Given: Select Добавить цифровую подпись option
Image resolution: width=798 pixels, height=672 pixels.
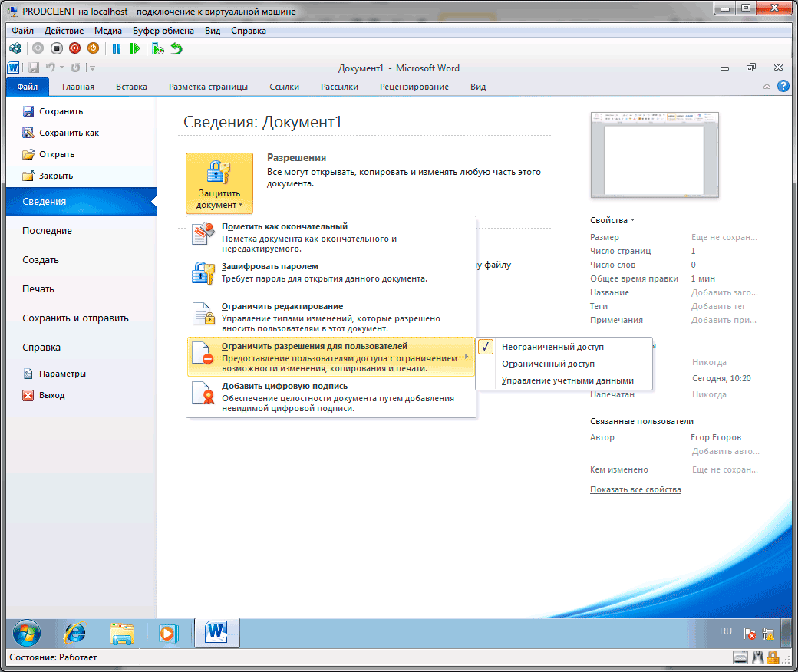Looking at the screenshot, I should coord(331,397).
